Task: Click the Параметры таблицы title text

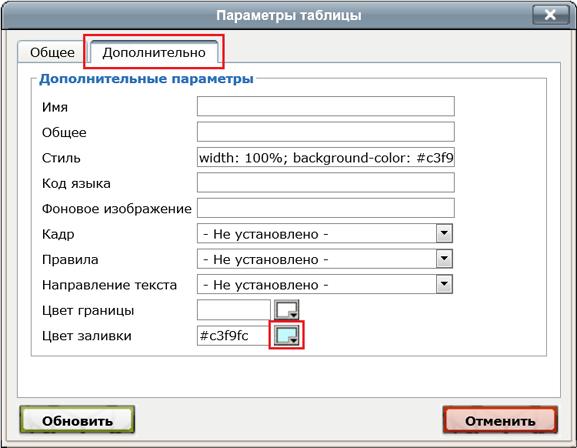Action: [x=288, y=15]
